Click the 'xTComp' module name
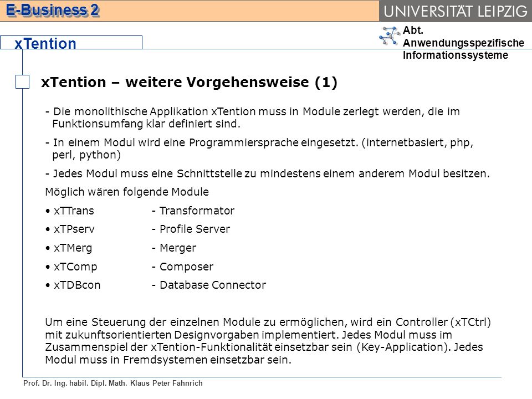This screenshot has width=532, height=399. pos(75,267)
